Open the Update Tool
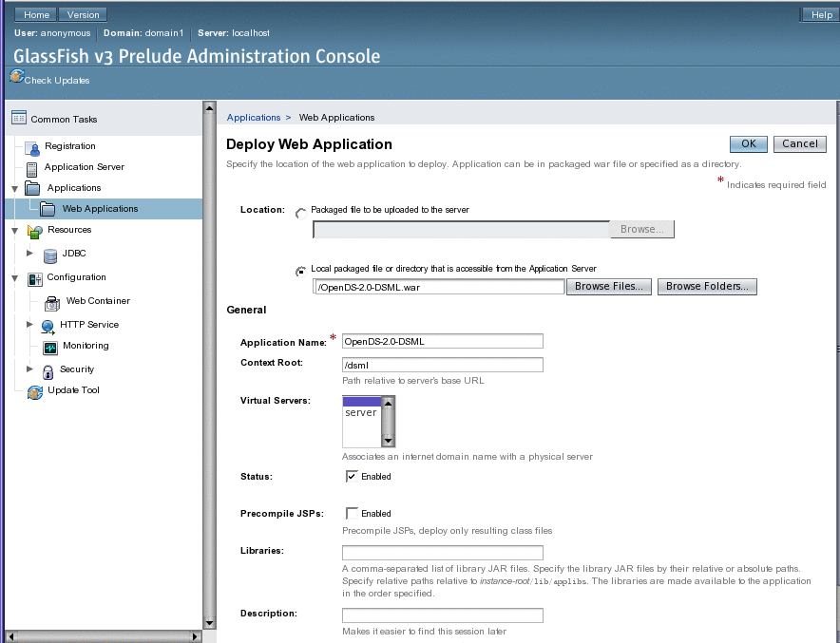The height and width of the screenshot is (643, 840). pyautogui.click(x=35, y=390)
